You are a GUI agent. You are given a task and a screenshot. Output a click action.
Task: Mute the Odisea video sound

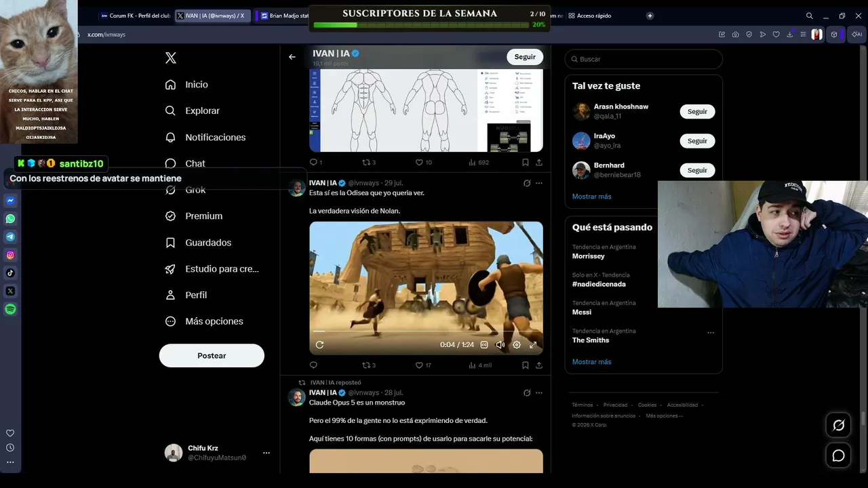click(x=500, y=344)
